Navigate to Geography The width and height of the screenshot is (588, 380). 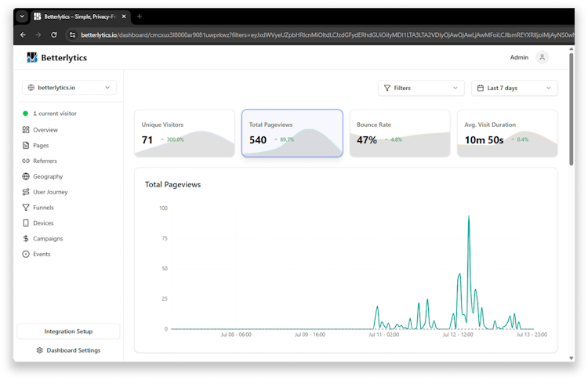click(48, 176)
